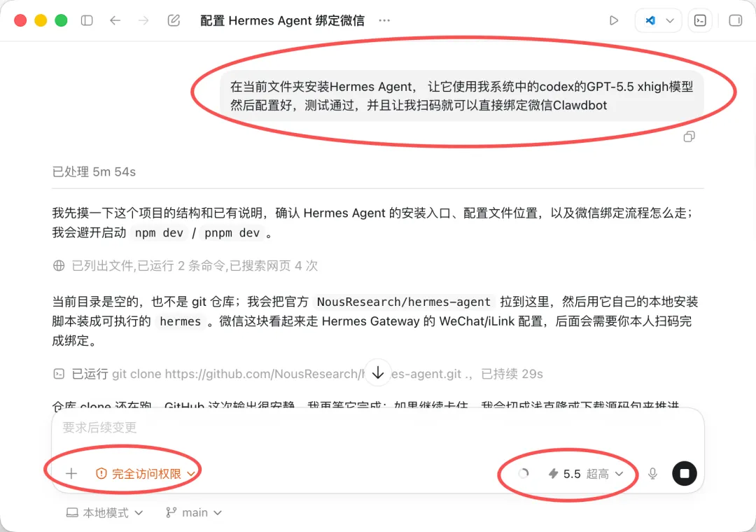Click the git branch icon beside main
This screenshot has height=532, width=756.
click(171, 512)
